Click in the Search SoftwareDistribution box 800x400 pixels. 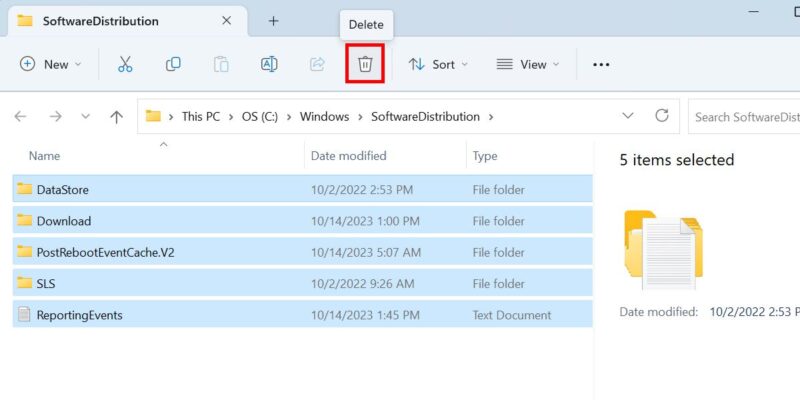pos(744,117)
